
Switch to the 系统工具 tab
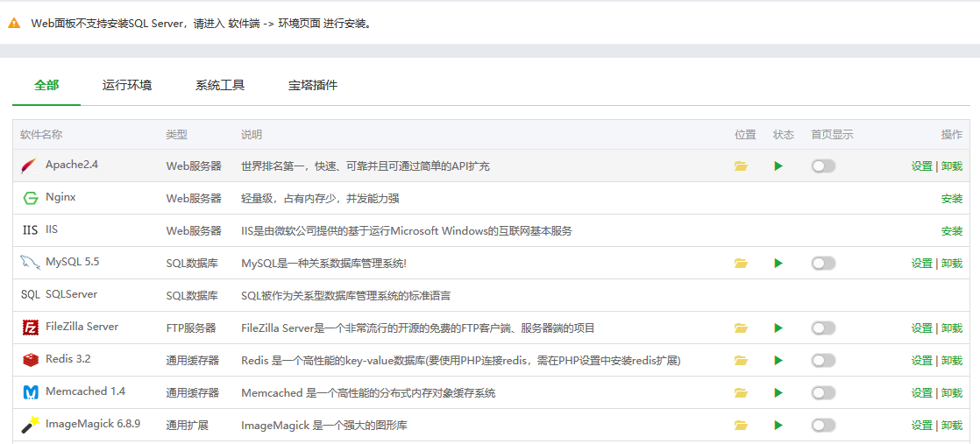tap(220, 86)
